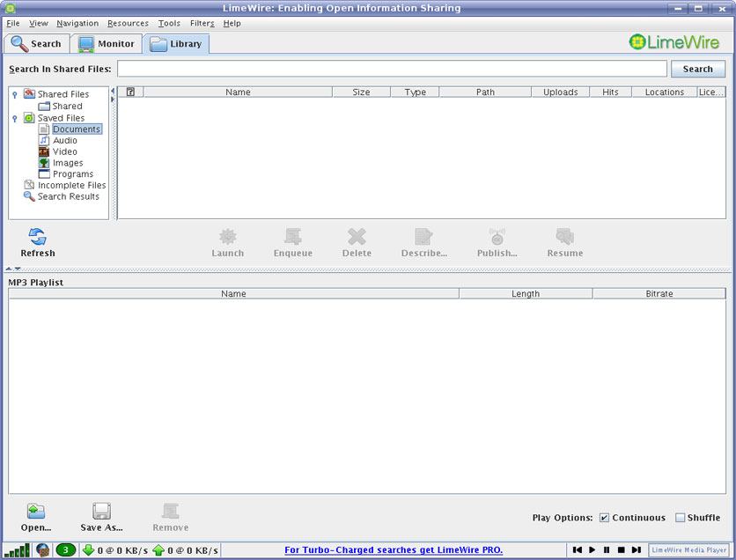This screenshot has height=560, width=736.
Task: Click the green shared files count badge
Action: pyautogui.click(x=66, y=550)
